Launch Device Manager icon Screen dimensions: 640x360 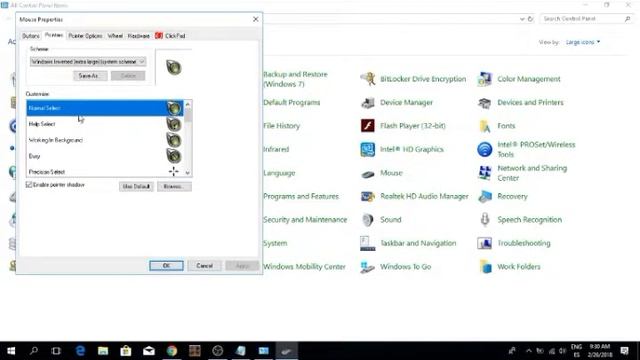tap(368, 102)
